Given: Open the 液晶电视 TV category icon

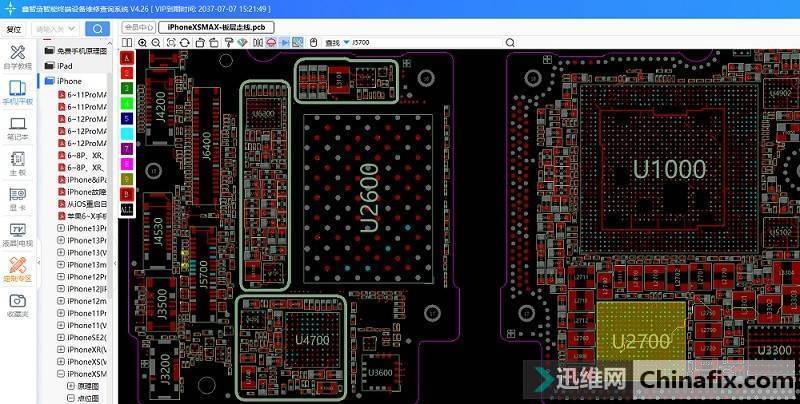Looking at the screenshot, I should coord(17,234).
